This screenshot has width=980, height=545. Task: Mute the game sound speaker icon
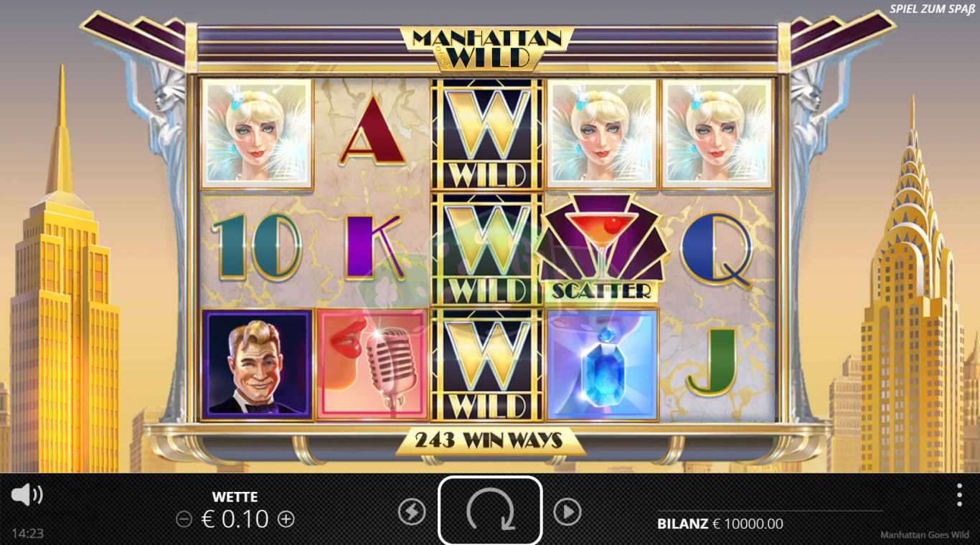click(x=27, y=495)
